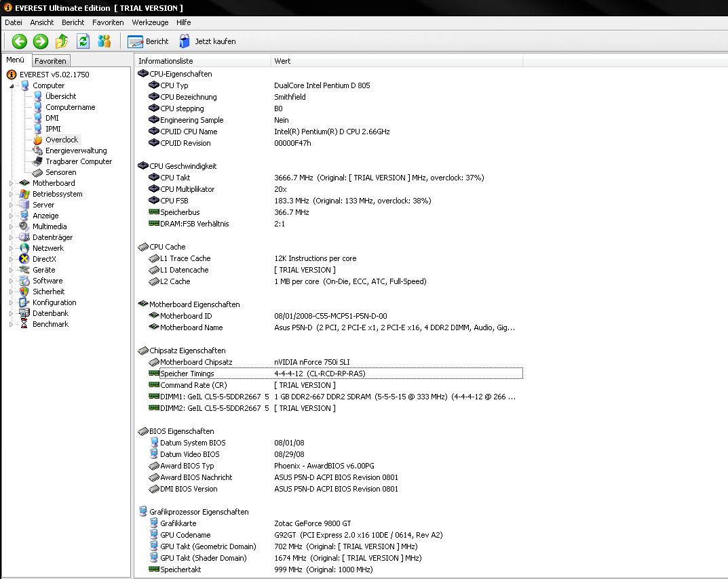728x579 pixels.
Task: Click the Informationsliste column header
Action: pos(202,61)
